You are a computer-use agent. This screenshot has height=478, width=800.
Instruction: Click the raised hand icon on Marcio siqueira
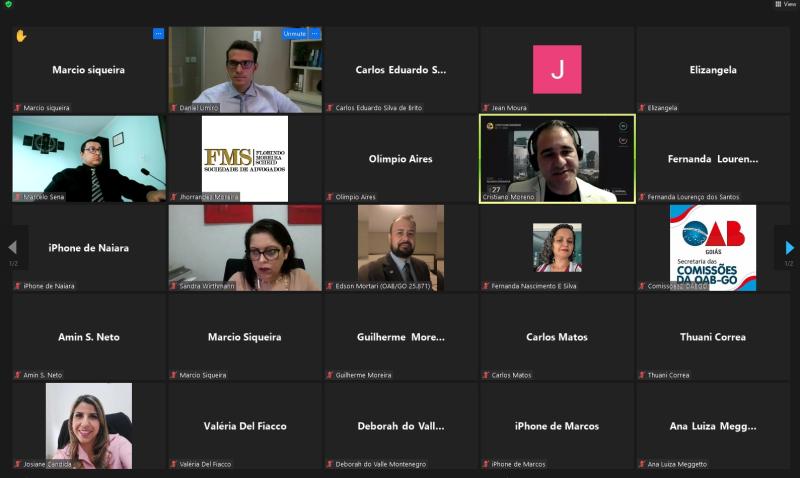(x=21, y=36)
